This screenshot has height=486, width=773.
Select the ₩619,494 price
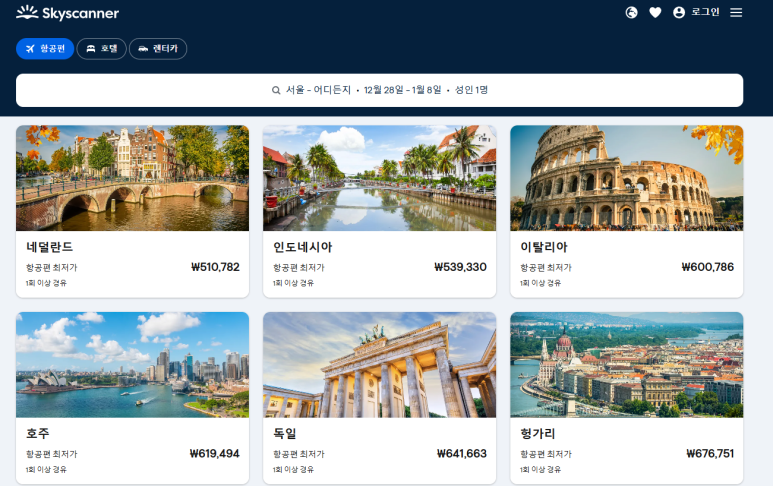[214, 453]
